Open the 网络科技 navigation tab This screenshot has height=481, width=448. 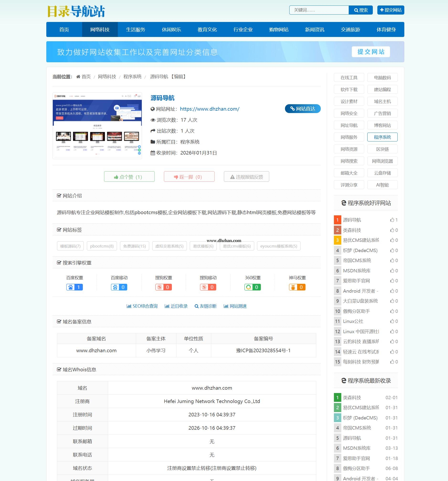(100, 30)
